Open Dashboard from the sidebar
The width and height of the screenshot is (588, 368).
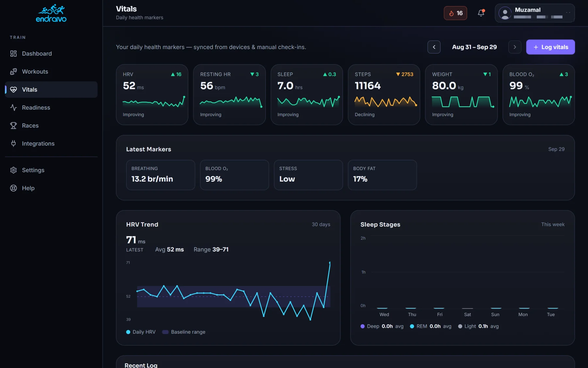click(51, 54)
